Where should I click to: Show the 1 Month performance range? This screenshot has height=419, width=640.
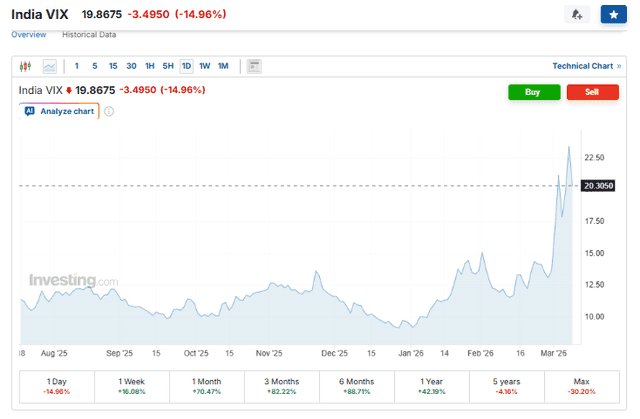coord(207,386)
